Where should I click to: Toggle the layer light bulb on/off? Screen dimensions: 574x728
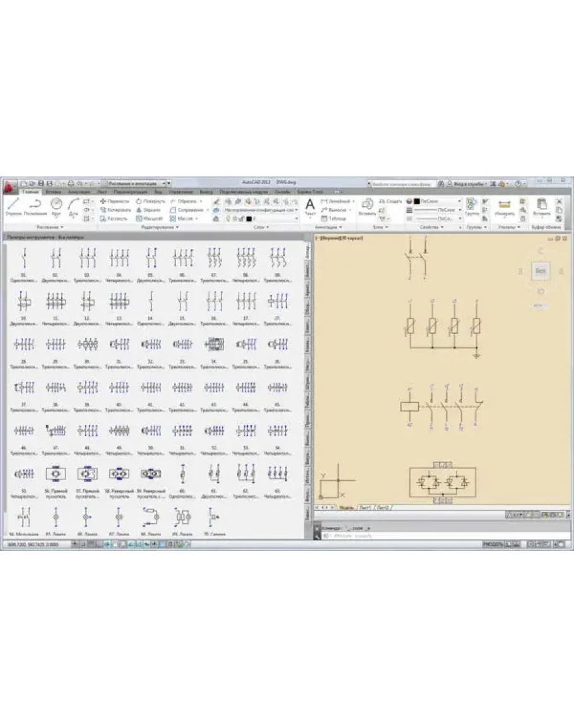coord(226,218)
